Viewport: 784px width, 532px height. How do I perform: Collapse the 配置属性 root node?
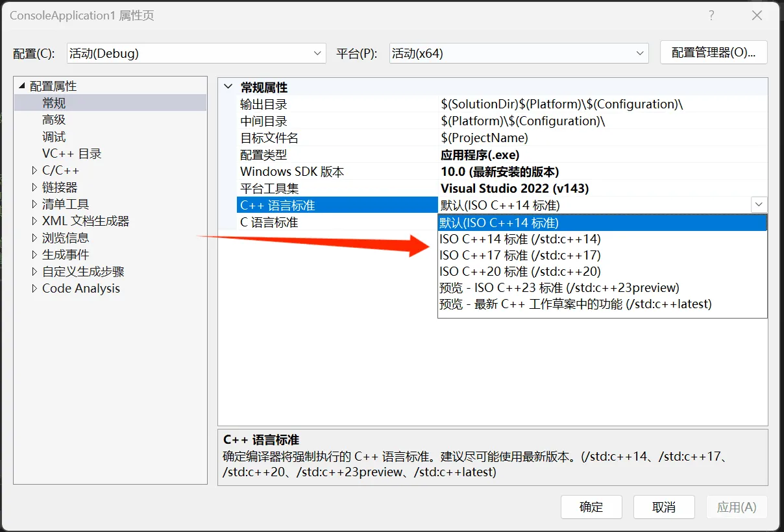(22, 86)
